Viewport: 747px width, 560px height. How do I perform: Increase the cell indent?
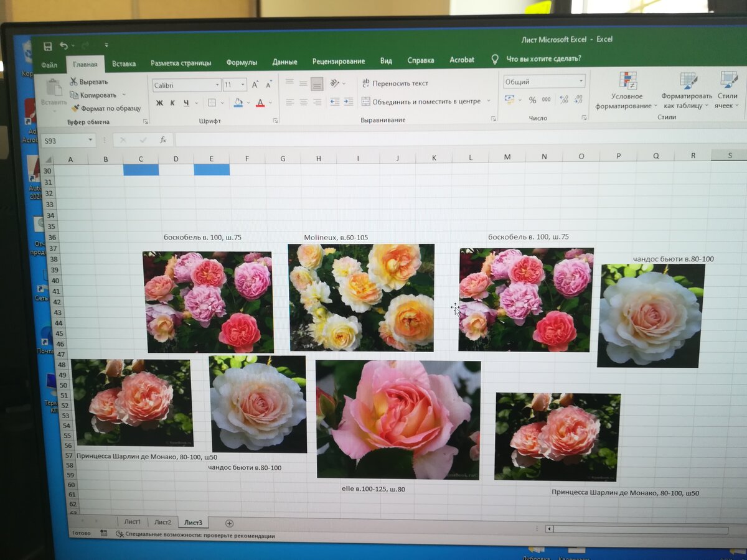348,101
